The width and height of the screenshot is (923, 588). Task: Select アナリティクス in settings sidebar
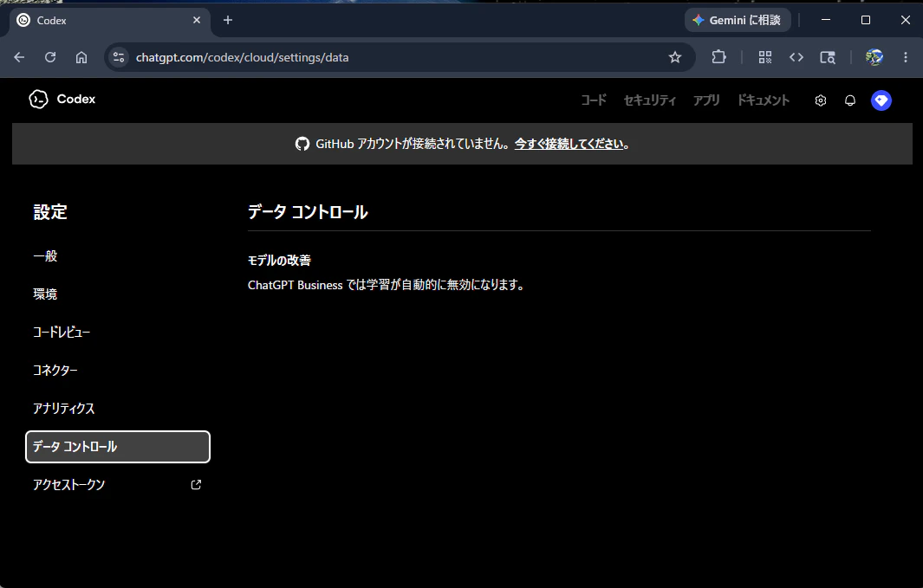pos(118,409)
